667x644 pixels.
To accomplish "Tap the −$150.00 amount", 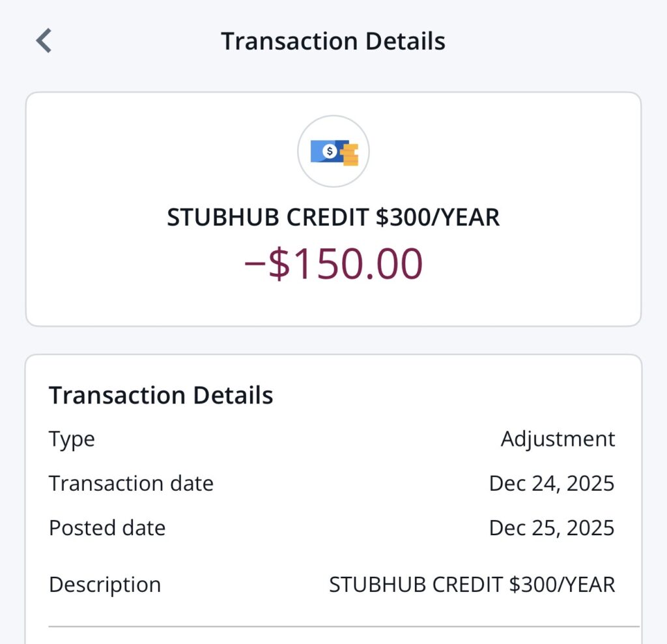I will click(x=333, y=264).
